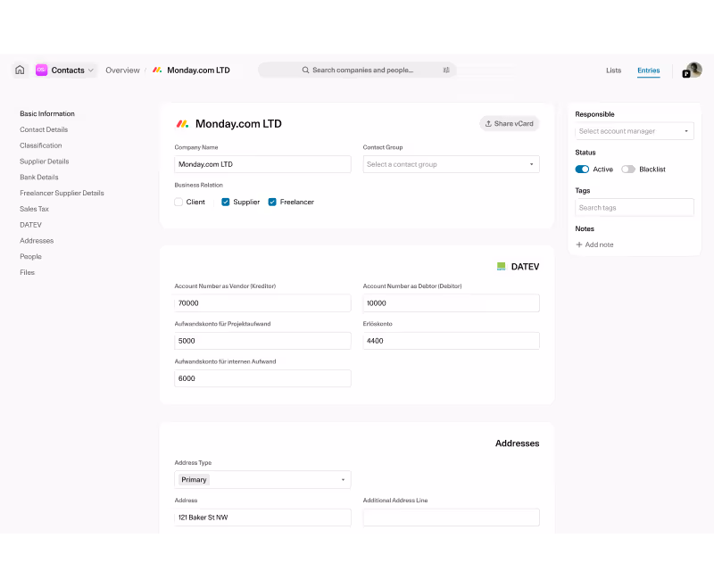Screen dimensions: 714x588
Task: Click the Share vCard button
Action: pyautogui.click(x=509, y=124)
